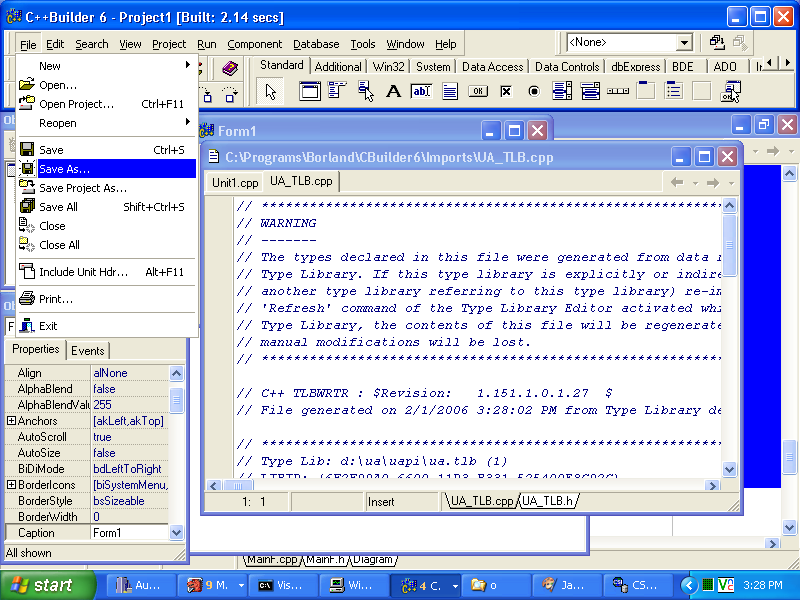800x600 pixels.
Task: Click the Windows start button
Action: pos(47,585)
